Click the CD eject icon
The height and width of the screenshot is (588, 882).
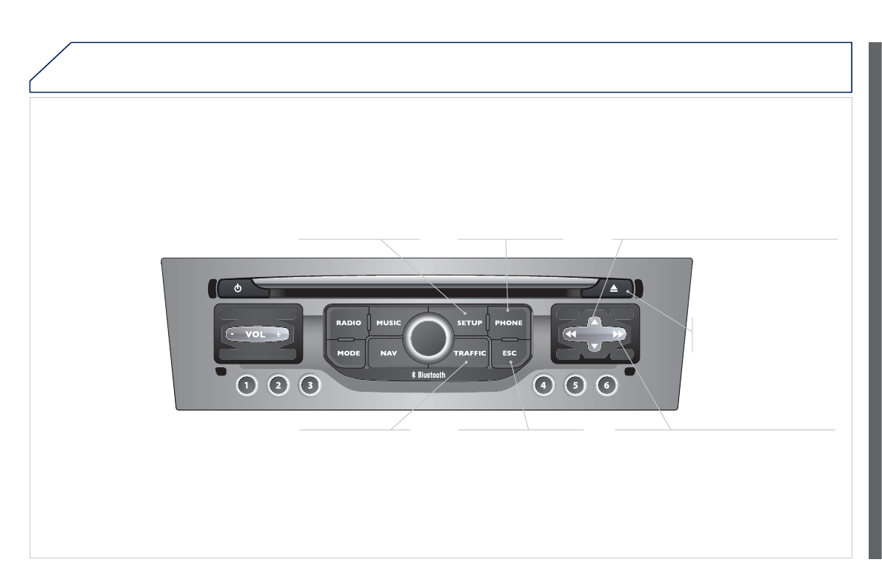pos(614,288)
